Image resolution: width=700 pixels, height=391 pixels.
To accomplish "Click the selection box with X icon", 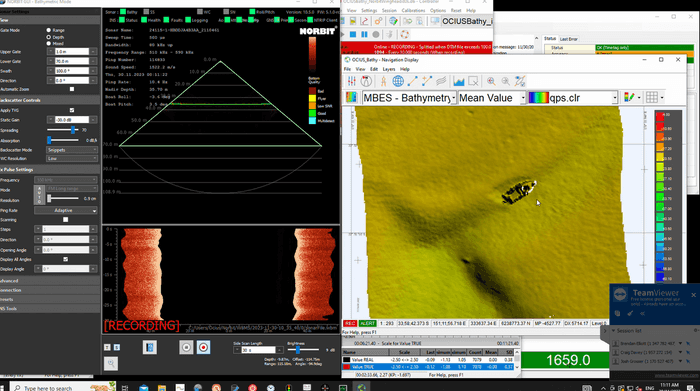I will [x=473, y=81].
